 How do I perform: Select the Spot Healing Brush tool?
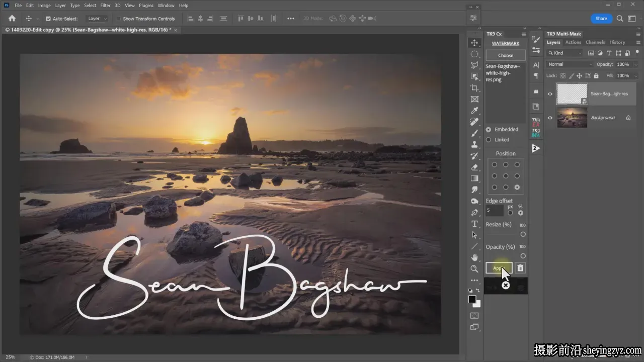(474, 122)
